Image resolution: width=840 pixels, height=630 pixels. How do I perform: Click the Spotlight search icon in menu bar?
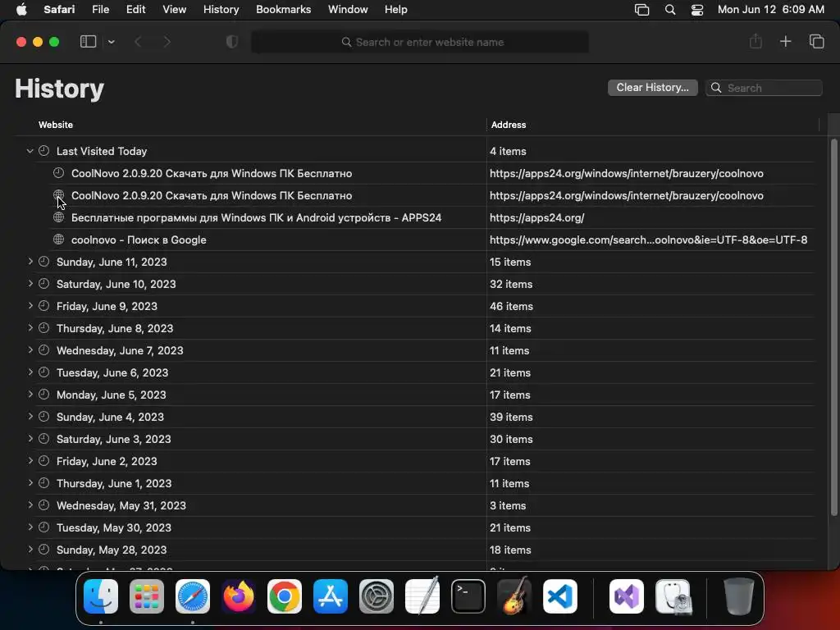[669, 10]
